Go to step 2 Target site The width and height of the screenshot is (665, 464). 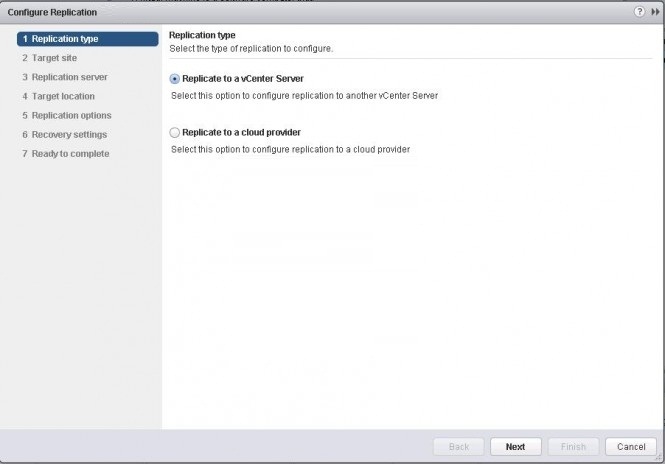point(50,58)
